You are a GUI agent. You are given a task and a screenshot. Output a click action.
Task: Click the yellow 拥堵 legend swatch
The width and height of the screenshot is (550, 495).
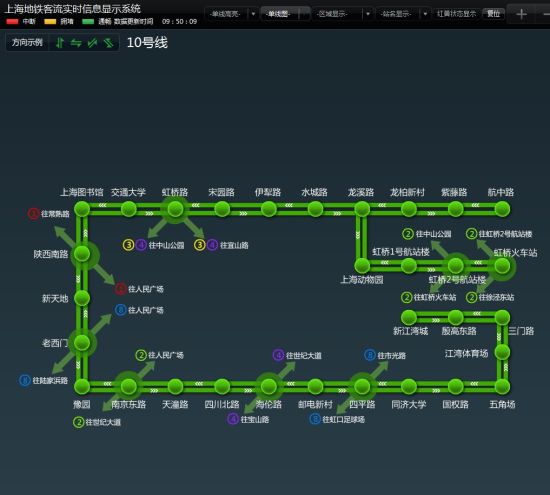pos(50,22)
